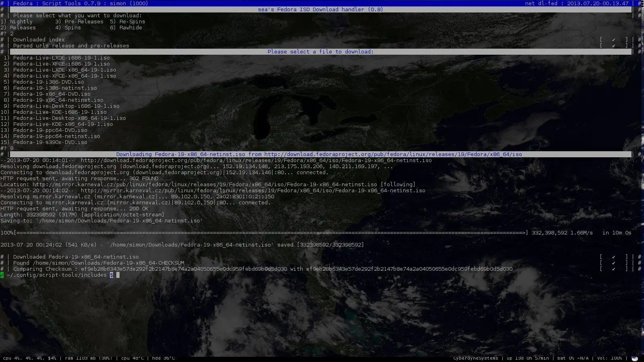The width and height of the screenshot is (644, 362).
Task: Click list entry 'Fedora-Live-XFCE-x86_64-19-1.iso'
Action: (x=65, y=76)
